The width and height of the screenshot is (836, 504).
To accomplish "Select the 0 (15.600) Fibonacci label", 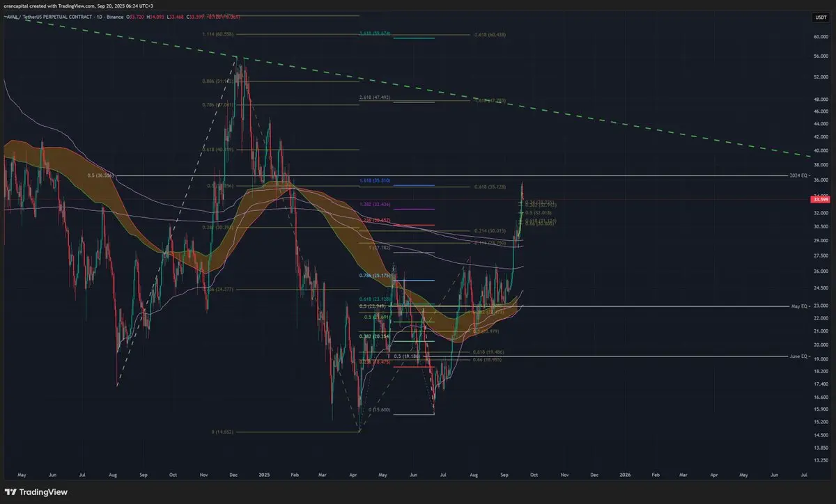I will click(x=381, y=410).
